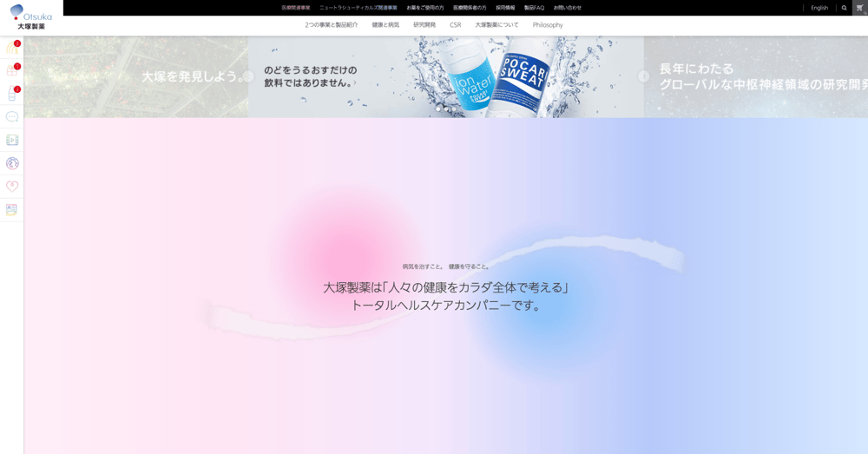The width and height of the screenshot is (868, 454).
Task: Select second carousel pagination dot
Action: tap(446, 109)
